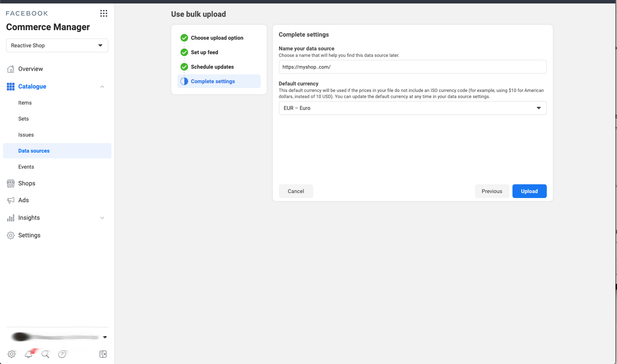617x364 pixels.
Task: Click the blue Upload button
Action: 529,191
